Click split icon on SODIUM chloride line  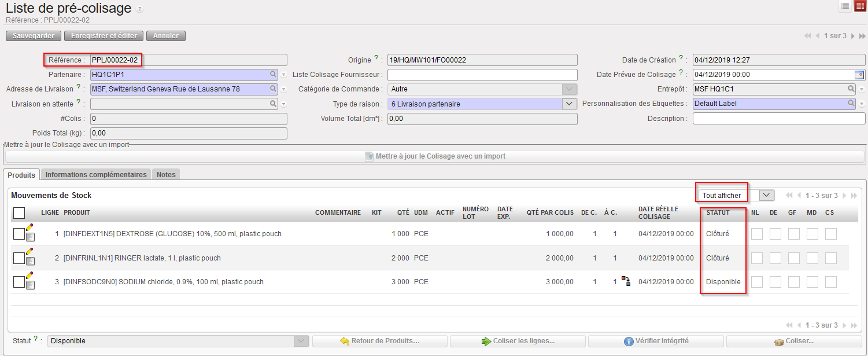(626, 281)
